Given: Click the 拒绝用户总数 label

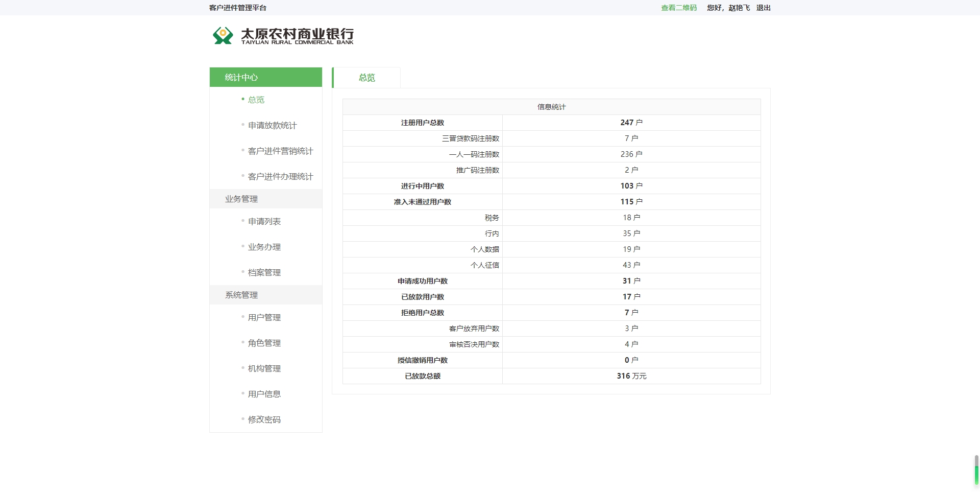Looking at the screenshot, I should 423,313.
